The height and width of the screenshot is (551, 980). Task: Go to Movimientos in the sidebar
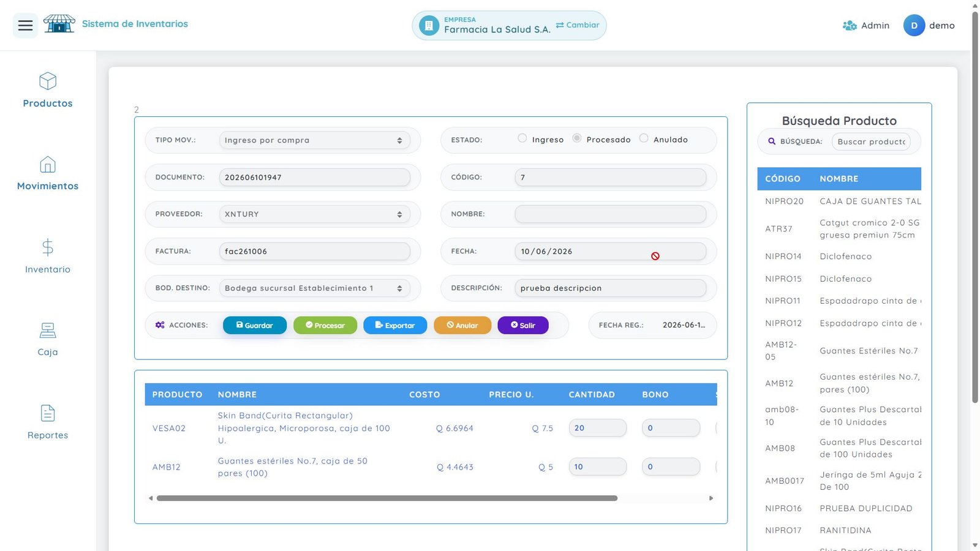(x=48, y=174)
